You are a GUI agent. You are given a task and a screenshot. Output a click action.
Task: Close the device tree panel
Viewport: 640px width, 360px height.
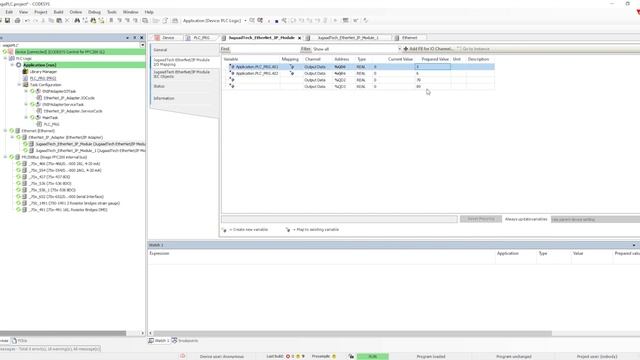point(142,38)
